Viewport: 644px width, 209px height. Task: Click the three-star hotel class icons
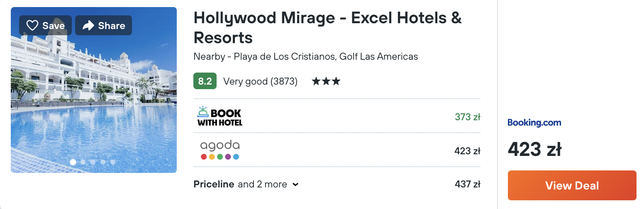(x=326, y=81)
